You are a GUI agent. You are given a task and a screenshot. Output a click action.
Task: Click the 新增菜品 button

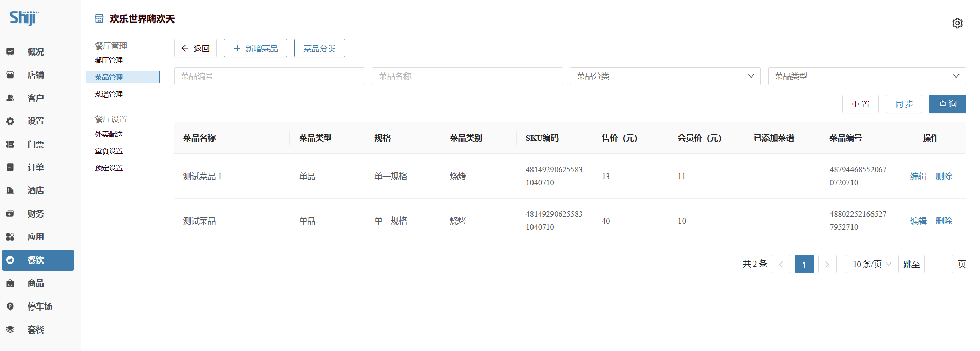255,48
